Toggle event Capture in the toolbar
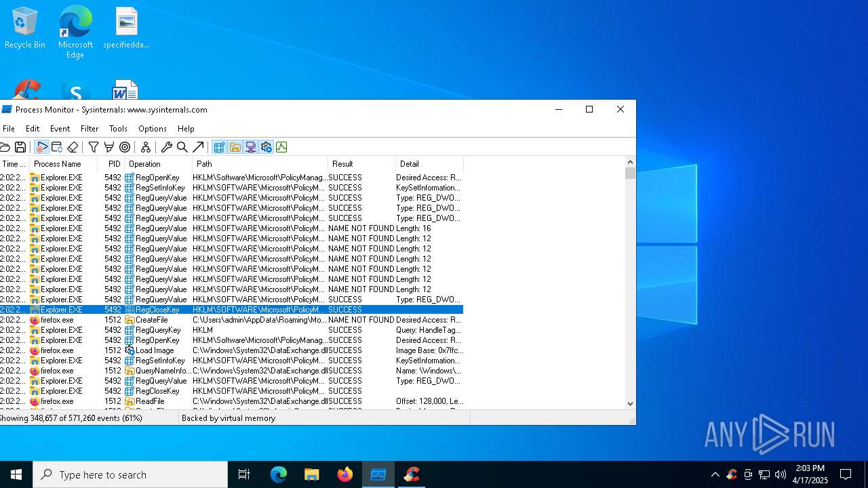868x488 pixels. click(41, 147)
